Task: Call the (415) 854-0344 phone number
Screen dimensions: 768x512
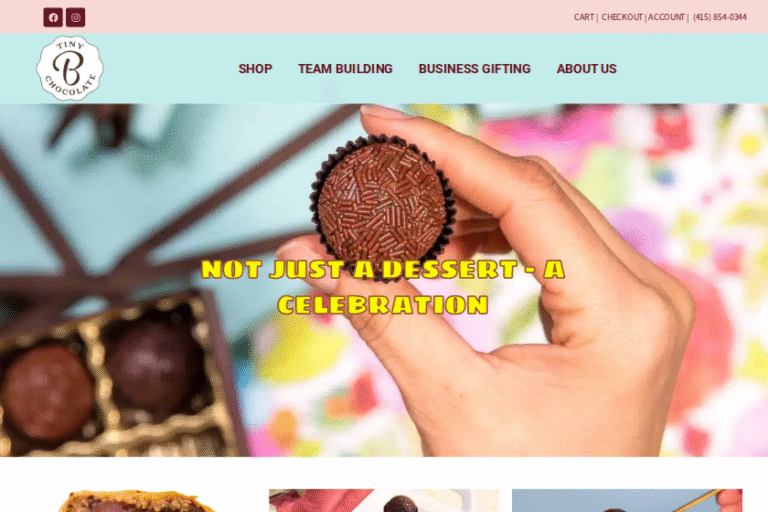Action: tap(720, 17)
